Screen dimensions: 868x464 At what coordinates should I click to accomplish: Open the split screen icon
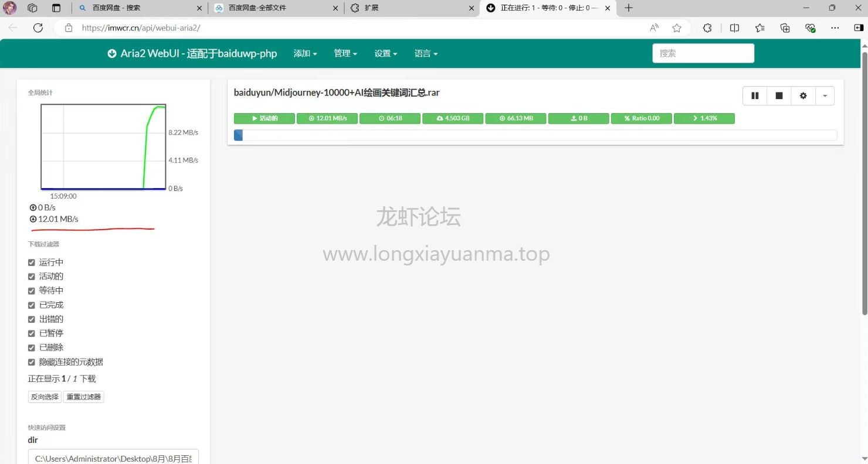coord(734,28)
